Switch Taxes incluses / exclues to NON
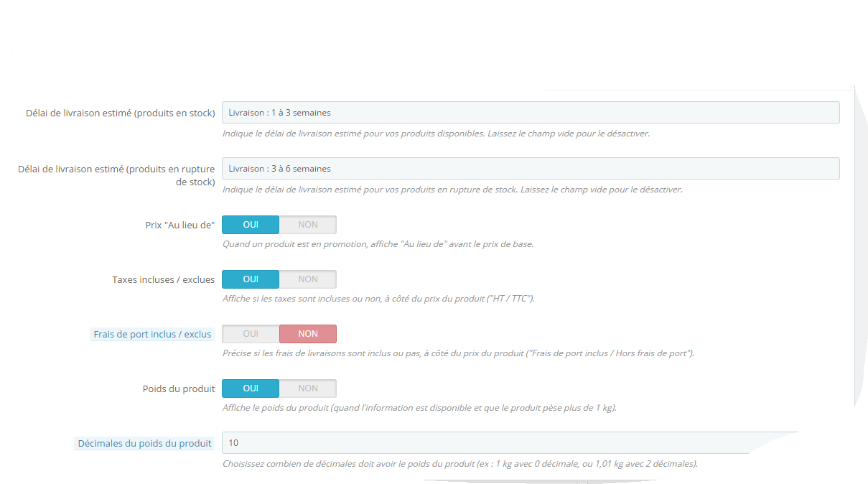 click(308, 279)
